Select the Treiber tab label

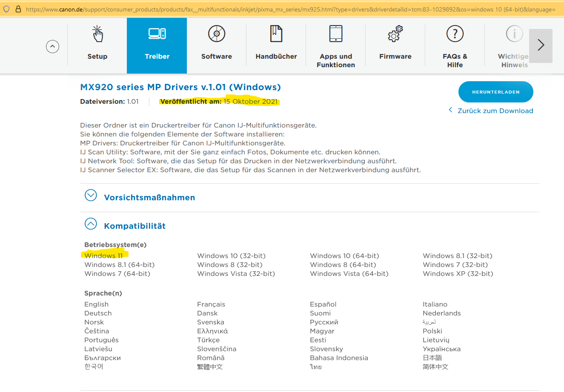(x=157, y=57)
